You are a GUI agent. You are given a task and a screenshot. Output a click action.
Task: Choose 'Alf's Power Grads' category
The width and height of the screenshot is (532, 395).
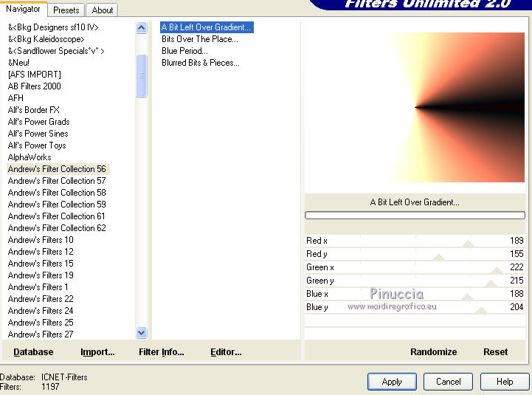[x=38, y=122]
